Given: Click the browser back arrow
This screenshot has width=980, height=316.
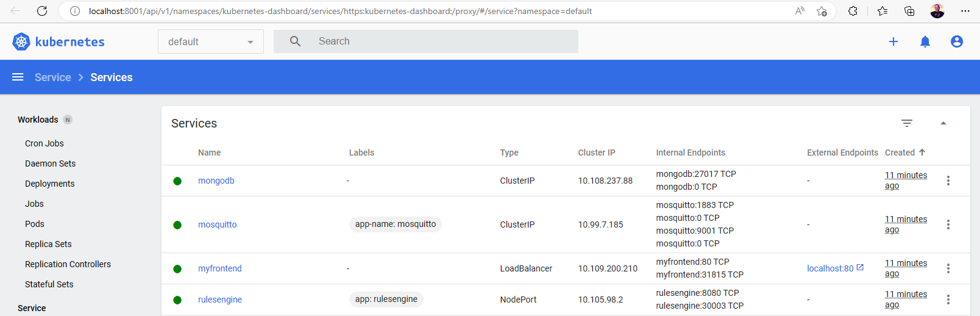Looking at the screenshot, I should click(16, 11).
